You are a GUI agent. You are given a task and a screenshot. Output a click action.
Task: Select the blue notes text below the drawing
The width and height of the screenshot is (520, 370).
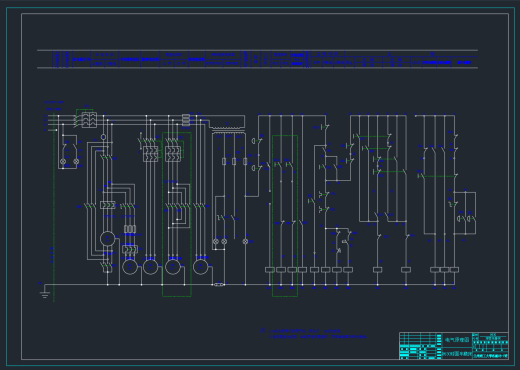click(314, 334)
